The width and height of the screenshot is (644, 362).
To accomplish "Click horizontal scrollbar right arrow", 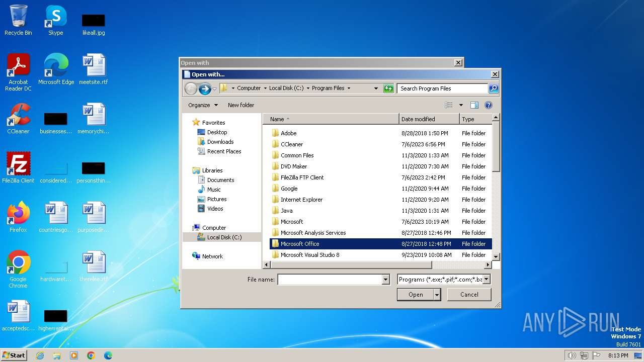I will tap(488, 264).
